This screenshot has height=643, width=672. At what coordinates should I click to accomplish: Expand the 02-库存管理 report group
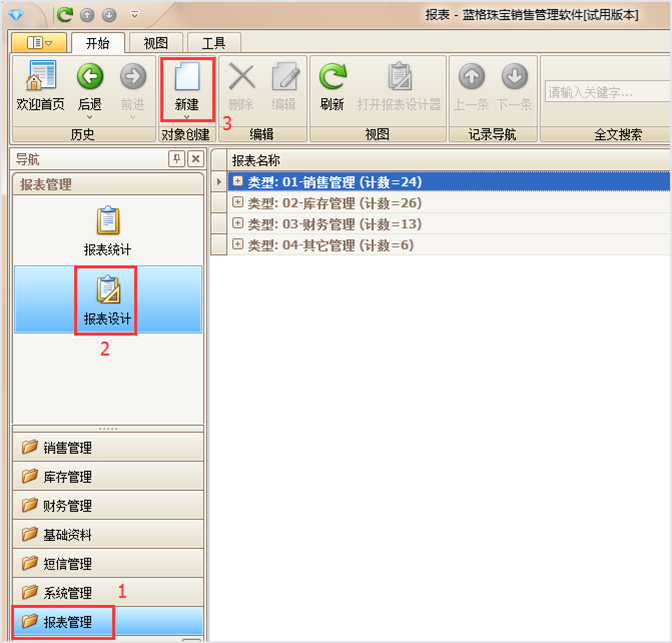click(238, 203)
